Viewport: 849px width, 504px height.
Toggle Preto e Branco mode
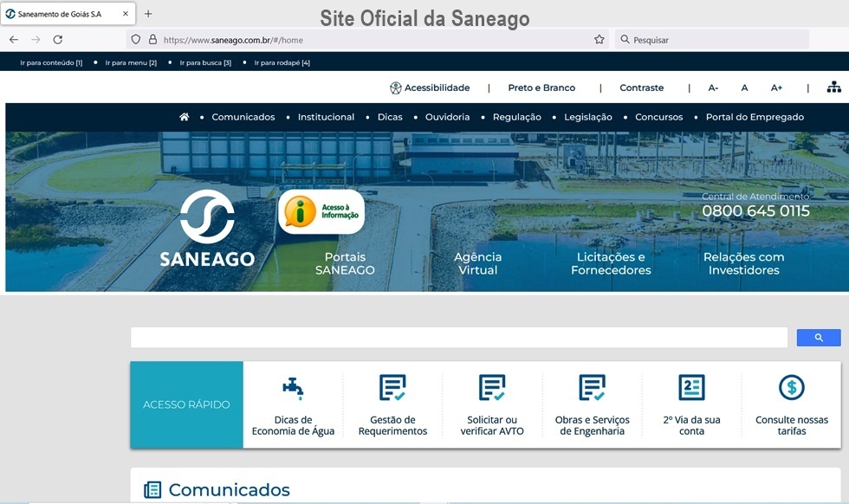[x=541, y=87]
